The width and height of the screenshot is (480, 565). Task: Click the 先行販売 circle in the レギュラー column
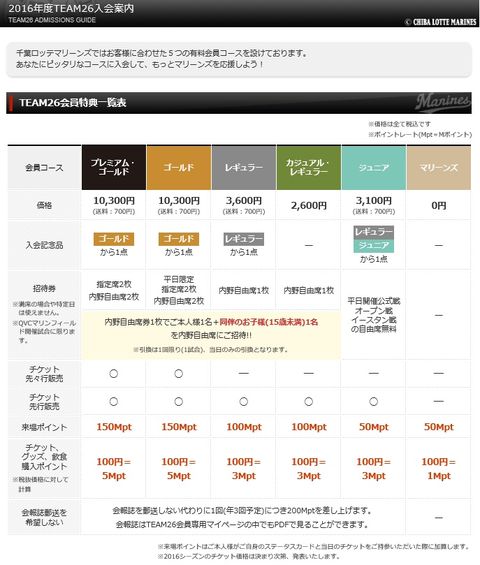244,401
